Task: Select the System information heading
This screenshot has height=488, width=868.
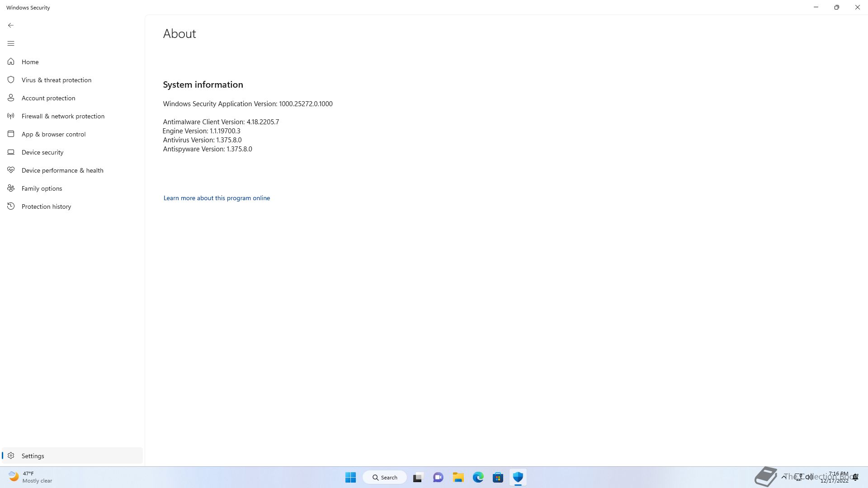Action: coord(203,84)
